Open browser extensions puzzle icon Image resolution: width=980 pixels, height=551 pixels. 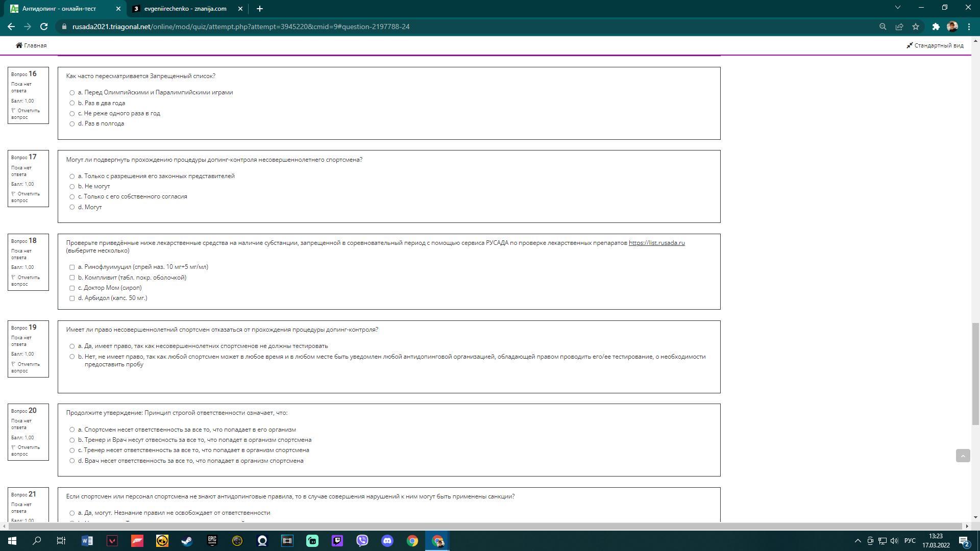[936, 27]
